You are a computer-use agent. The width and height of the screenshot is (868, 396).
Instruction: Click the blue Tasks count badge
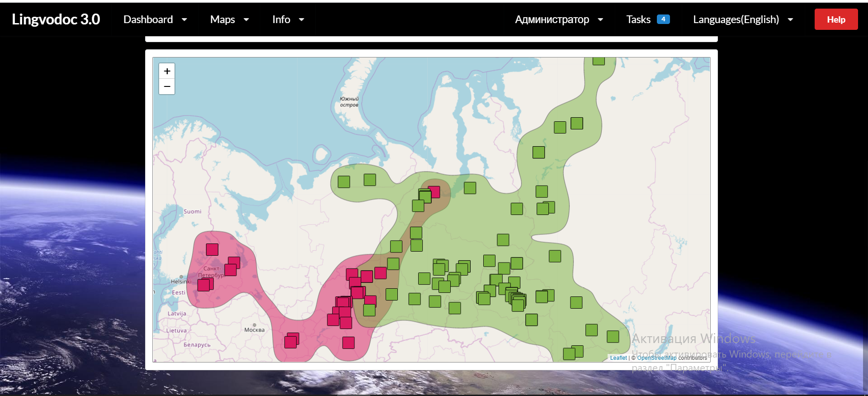coord(663,19)
